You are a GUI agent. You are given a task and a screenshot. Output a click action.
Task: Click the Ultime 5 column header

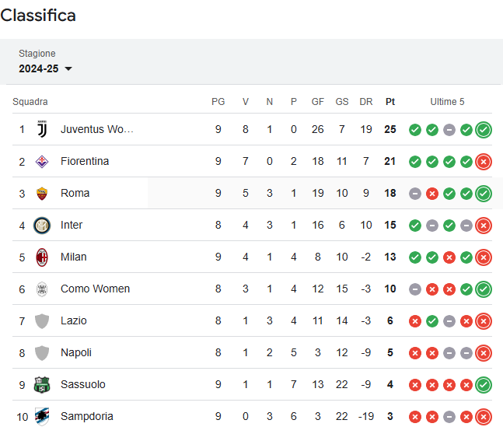[447, 102]
